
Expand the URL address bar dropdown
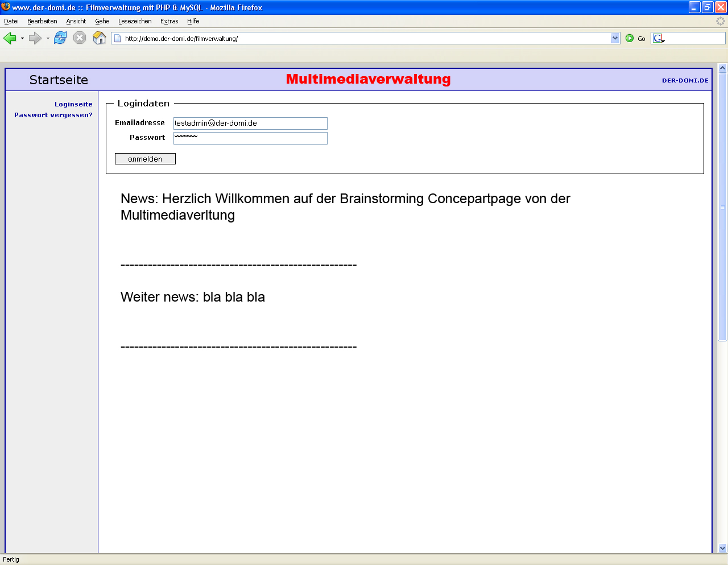tap(615, 38)
